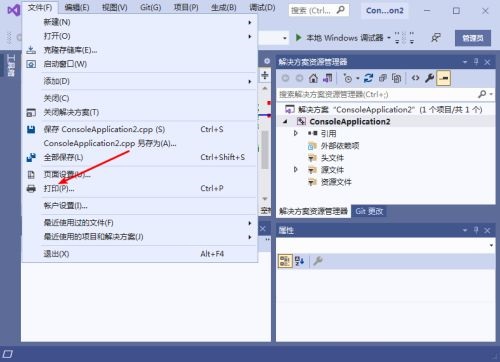This screenshot has width=500, height=362.
Task: Click the start window icon
Action: [x=31, y=64]
